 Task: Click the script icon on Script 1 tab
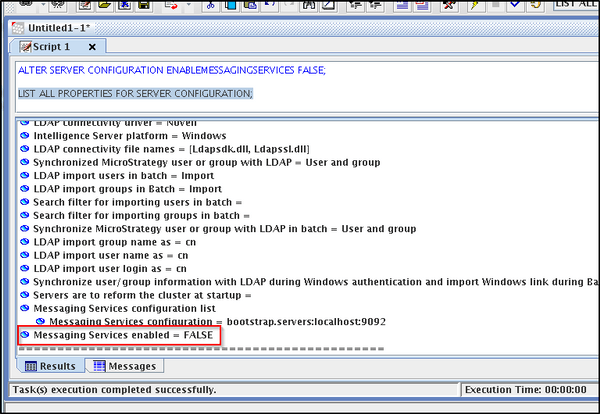click(23, 47)
